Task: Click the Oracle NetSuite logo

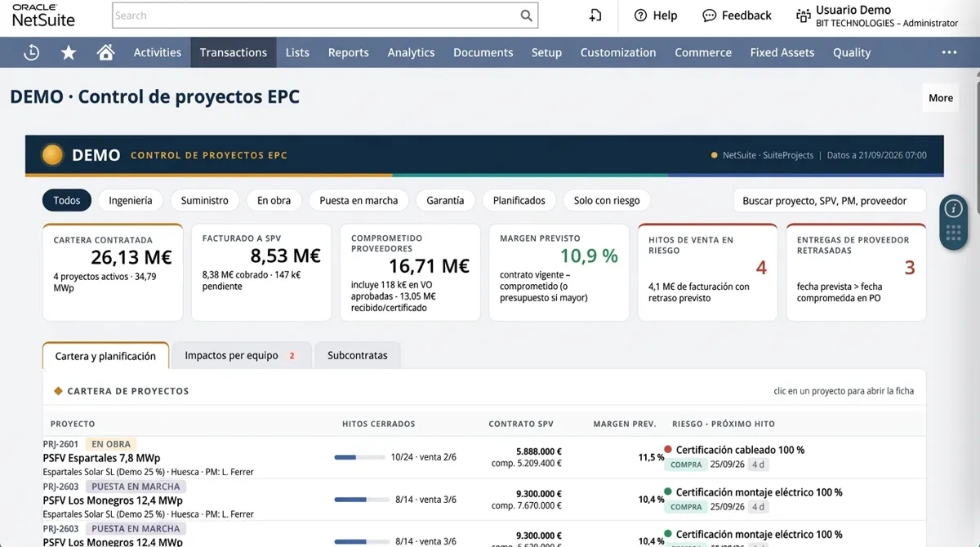Action: click(x=43, y=16)
